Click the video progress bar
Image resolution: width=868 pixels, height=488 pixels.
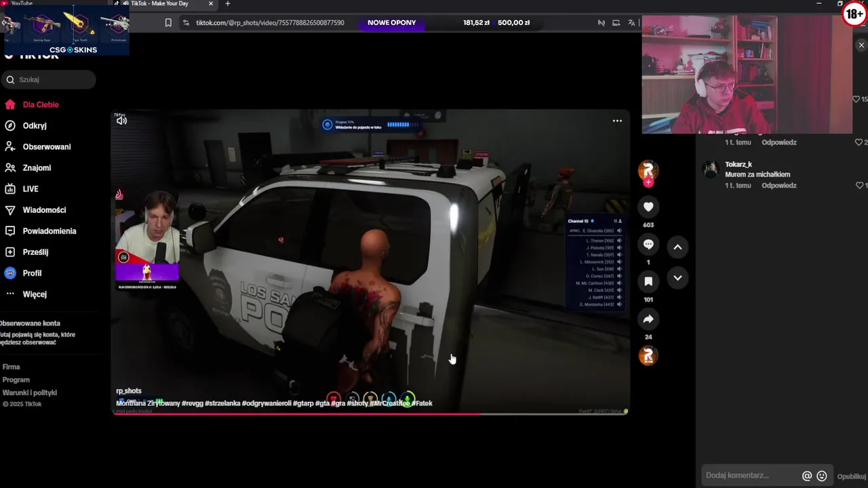tap(370, 413)
